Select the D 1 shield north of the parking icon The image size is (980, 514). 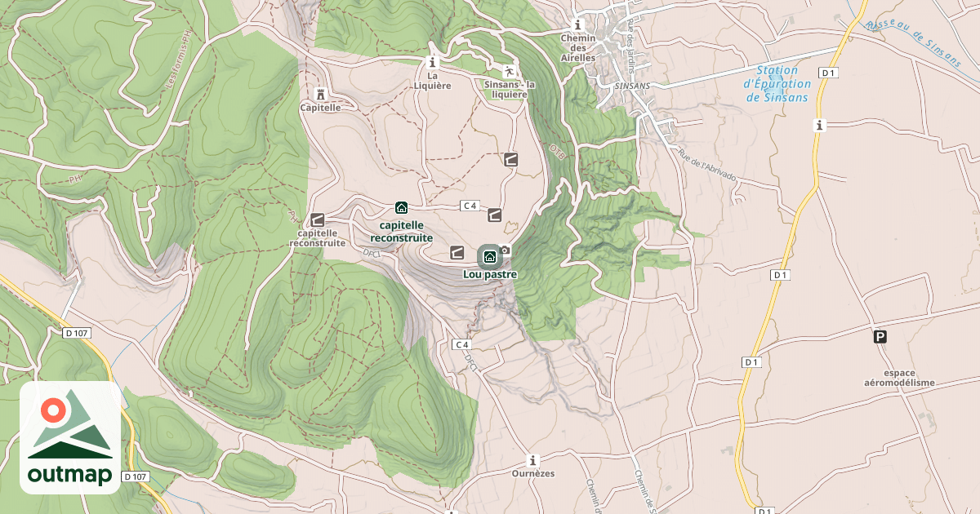click(781, 275)
